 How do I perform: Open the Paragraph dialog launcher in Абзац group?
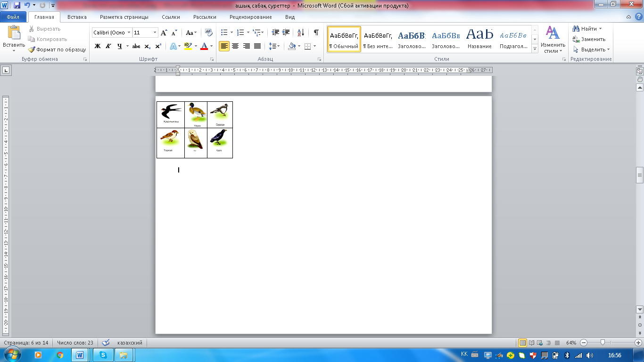[x=320, y=59]
